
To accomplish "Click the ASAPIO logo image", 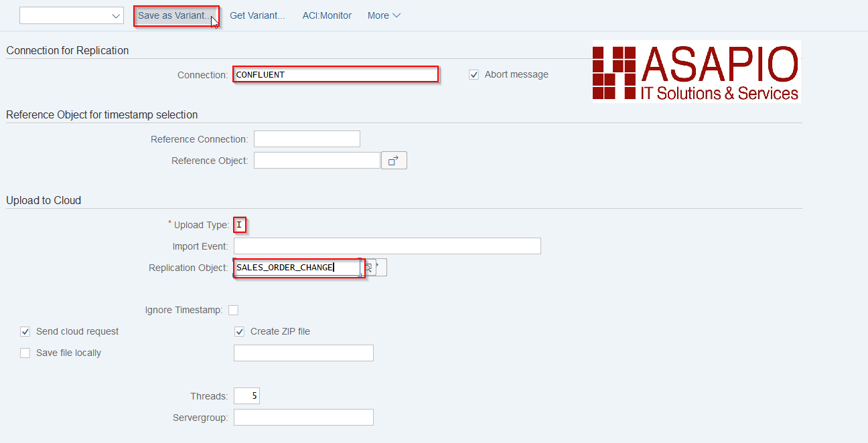I will click(x=697, y=71).
